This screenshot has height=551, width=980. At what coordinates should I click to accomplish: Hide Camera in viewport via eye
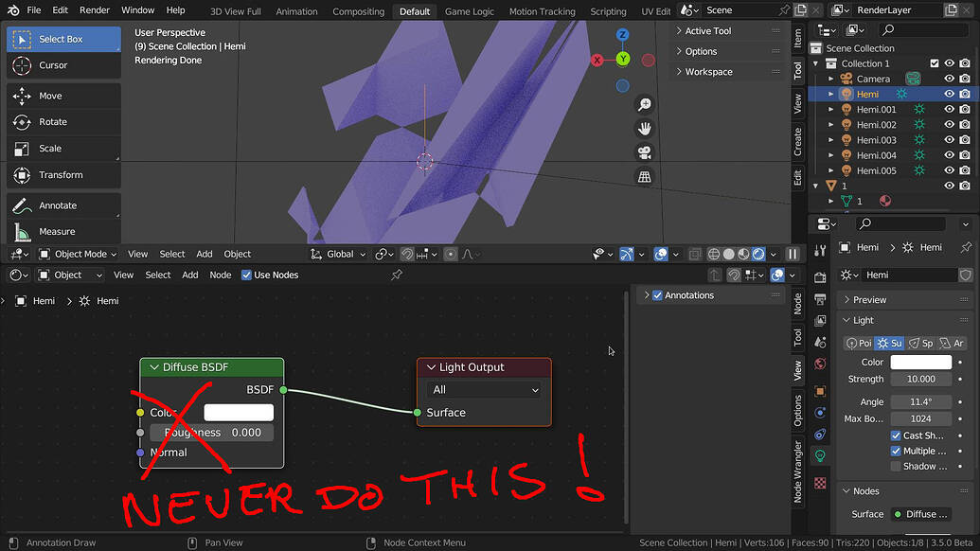[x=950, y=79]
